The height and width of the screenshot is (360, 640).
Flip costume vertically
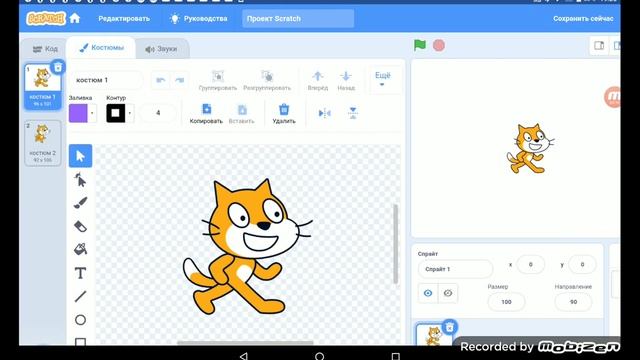click(353, 113)
